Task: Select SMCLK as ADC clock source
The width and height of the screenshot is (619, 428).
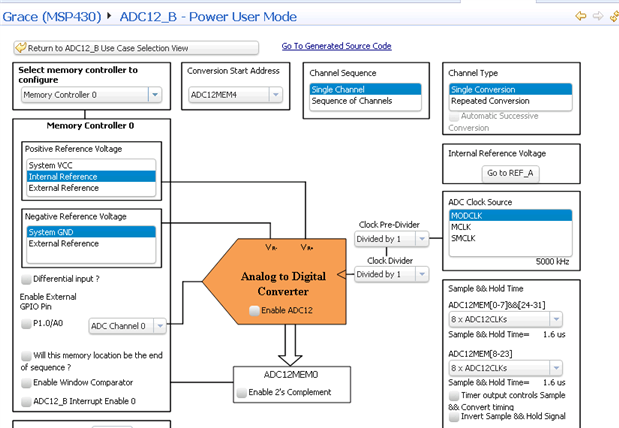Action: pyautogui.click(x=510, y=238)
